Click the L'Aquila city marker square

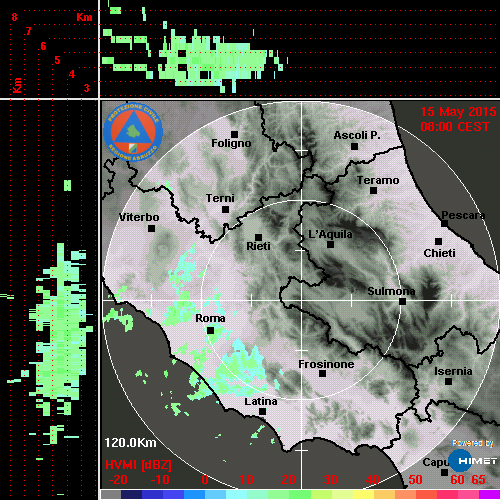coord(330,244)
